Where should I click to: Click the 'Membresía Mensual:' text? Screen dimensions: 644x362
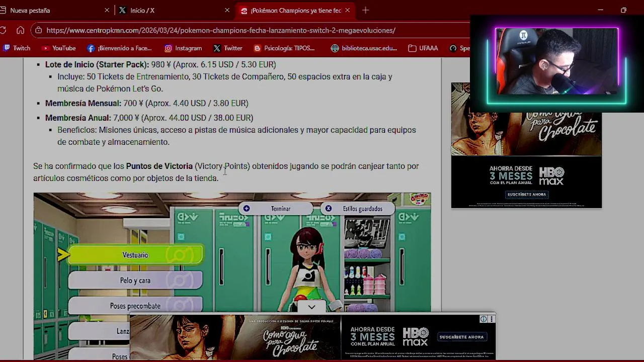tap(83, 103)
